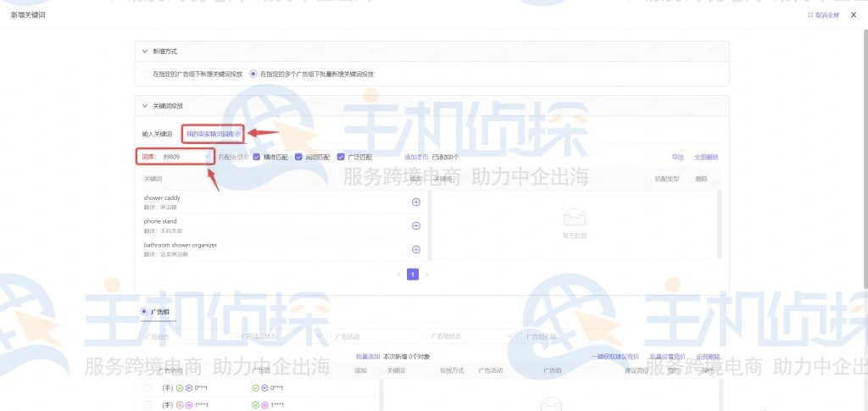Click 已添加0个 counter text
This screenshot has width=868, height=411.
point(445,157)
